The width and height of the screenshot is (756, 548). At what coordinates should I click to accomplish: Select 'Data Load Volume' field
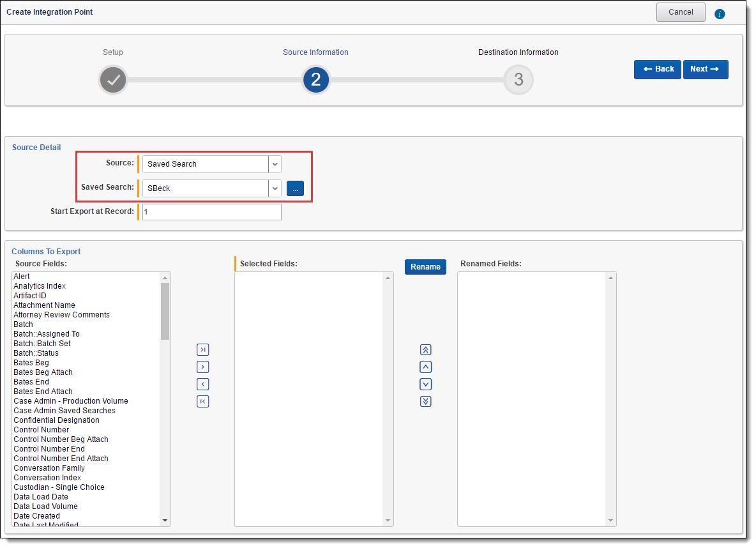[46, 506]
